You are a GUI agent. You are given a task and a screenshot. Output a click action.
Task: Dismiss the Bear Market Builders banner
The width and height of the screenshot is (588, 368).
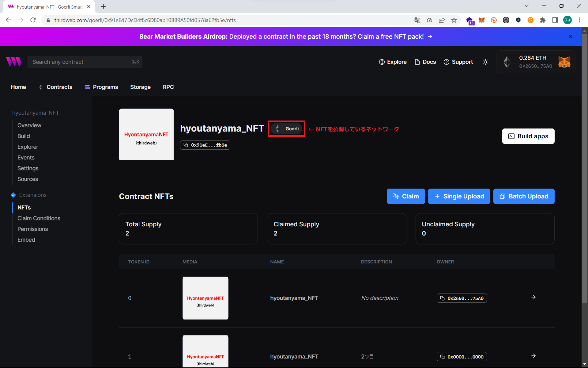pyautogui.click(x=571, y=36)
